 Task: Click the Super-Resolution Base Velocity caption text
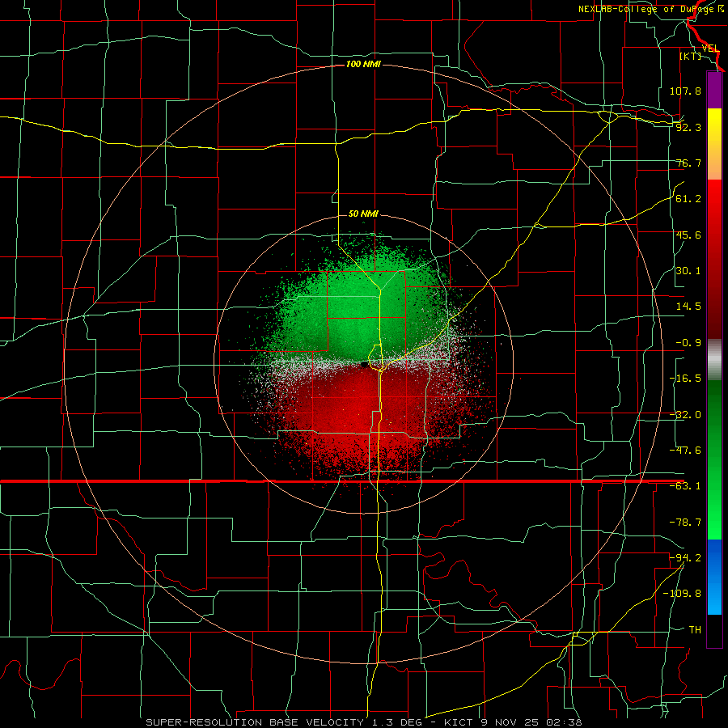(x=363, y=722)
